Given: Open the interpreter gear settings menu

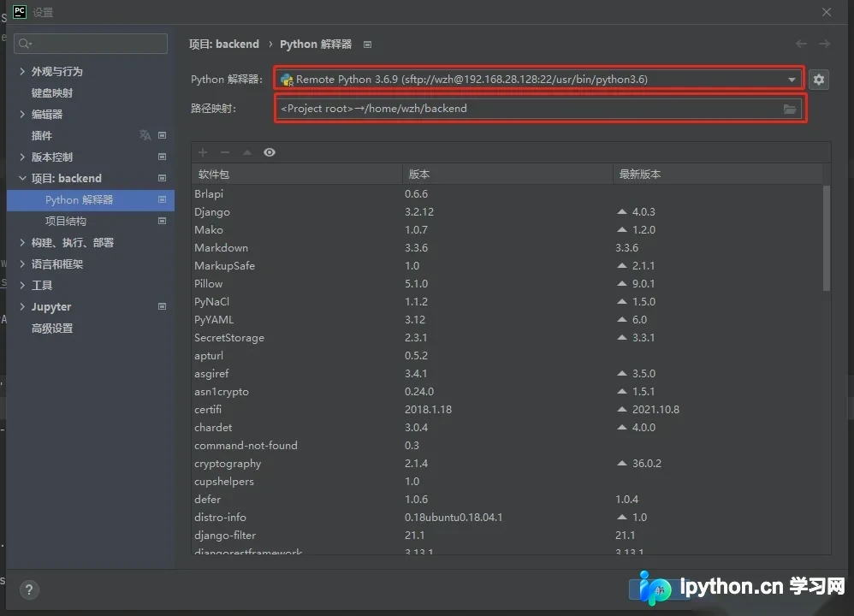Looking at the screenshot, I should (x=819, y=80).
